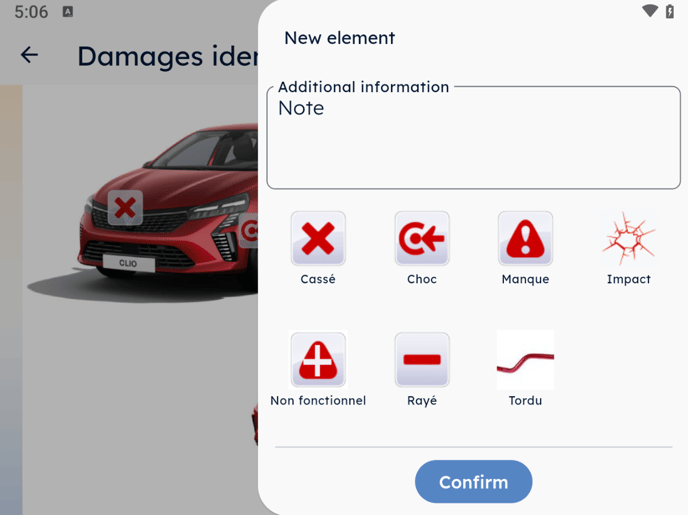The width and height of the screenshot is (688, 515).
Task: Focus the Additional information note field
Action: click(x=473, y=137)
